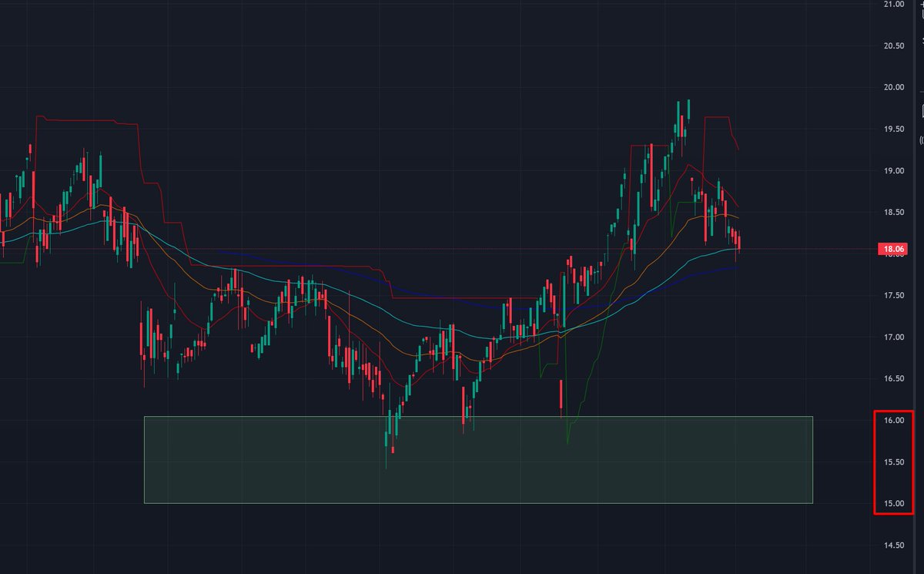Click the 14.50 price axis label

(893, 545)
